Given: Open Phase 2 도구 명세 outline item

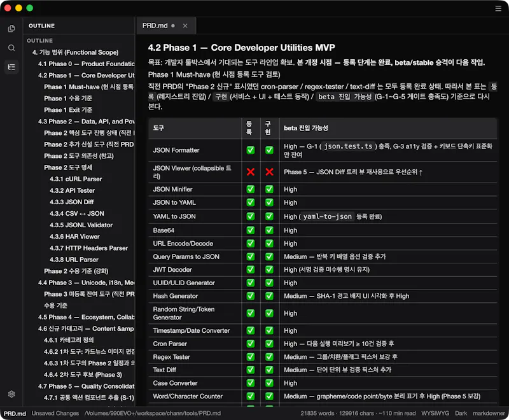Looking at the screenshot, I should click(68, 167).
